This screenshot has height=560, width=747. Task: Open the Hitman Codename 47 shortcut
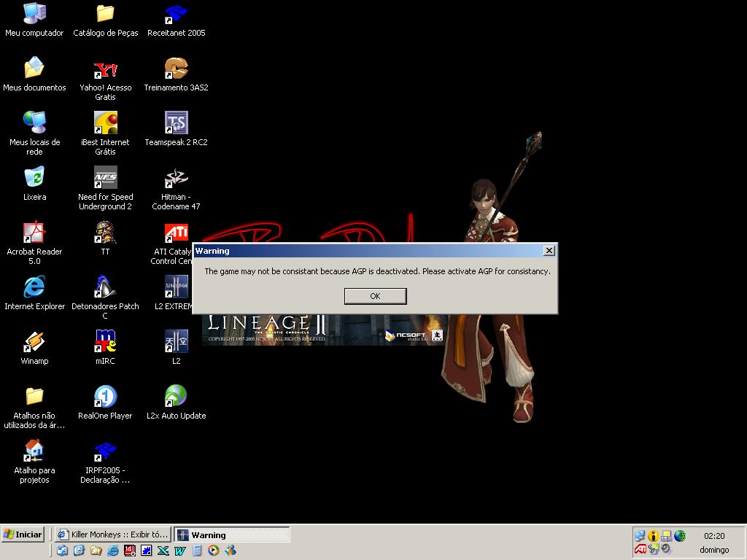point(176,178)
